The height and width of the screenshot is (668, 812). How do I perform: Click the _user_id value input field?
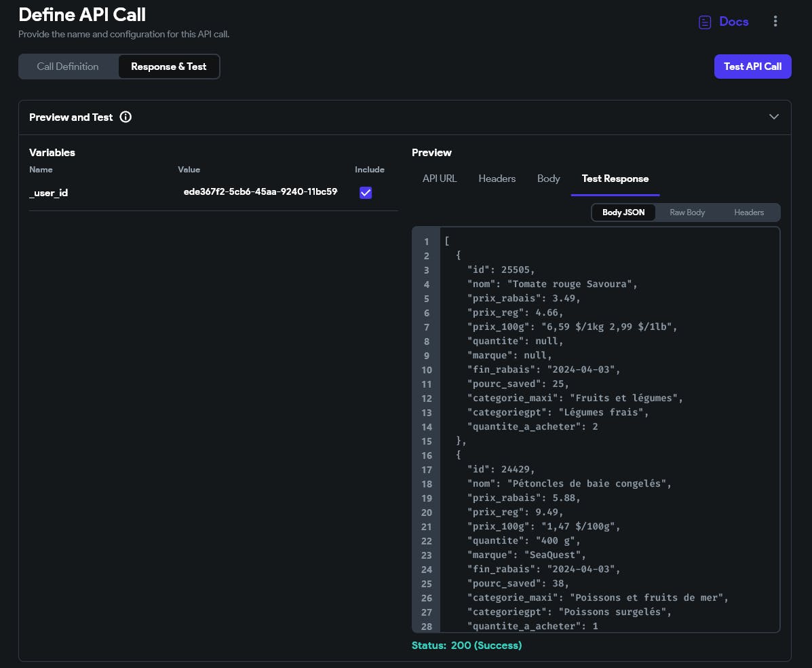click(x=260, y=192)
